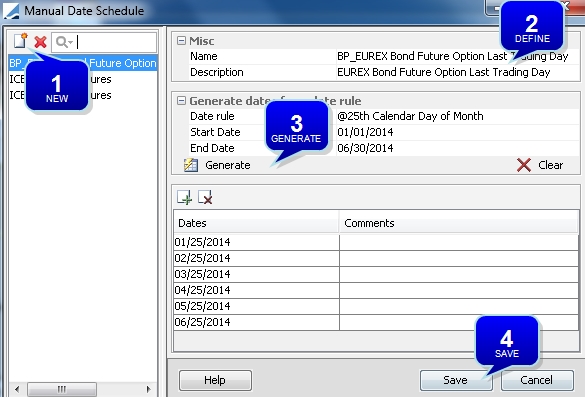585x397 pixels.
Task: Collapse the Generate dates from date rule section
Action: 181,100
